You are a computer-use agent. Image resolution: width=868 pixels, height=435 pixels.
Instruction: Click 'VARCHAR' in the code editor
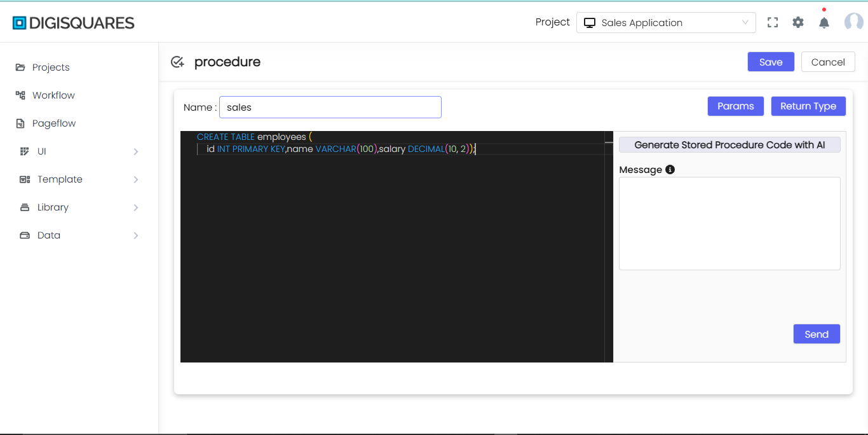click(336, 149)
